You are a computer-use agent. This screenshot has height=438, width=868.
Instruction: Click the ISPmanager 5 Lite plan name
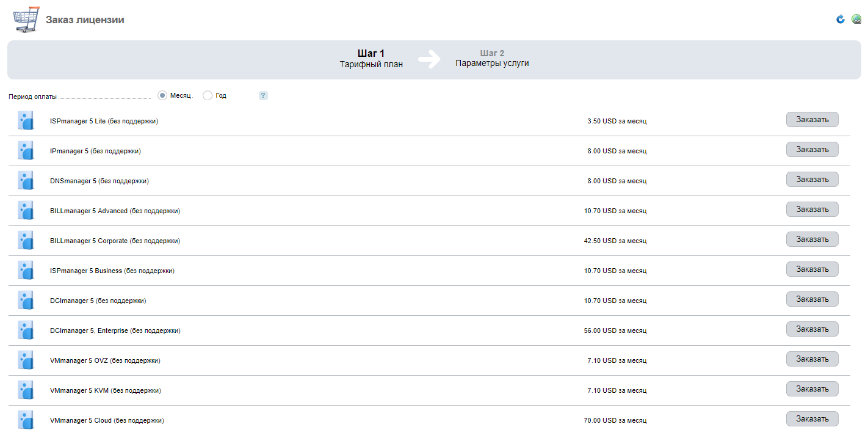(104, 121)
